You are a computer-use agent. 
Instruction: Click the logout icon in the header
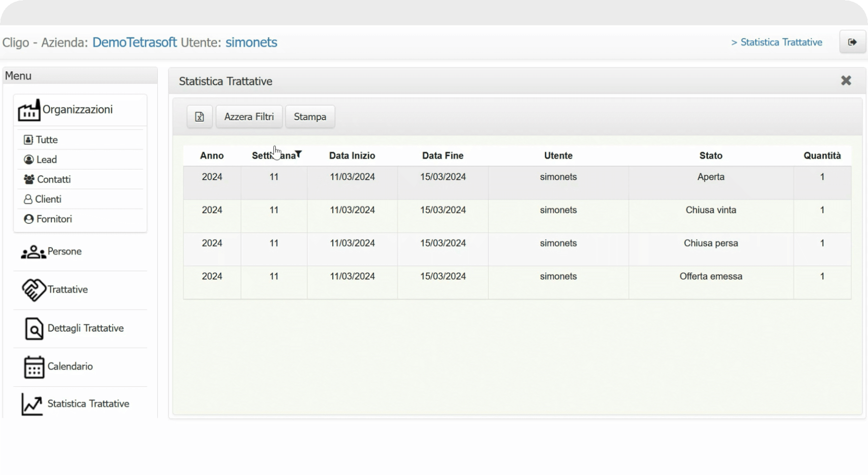click(852, 42)
